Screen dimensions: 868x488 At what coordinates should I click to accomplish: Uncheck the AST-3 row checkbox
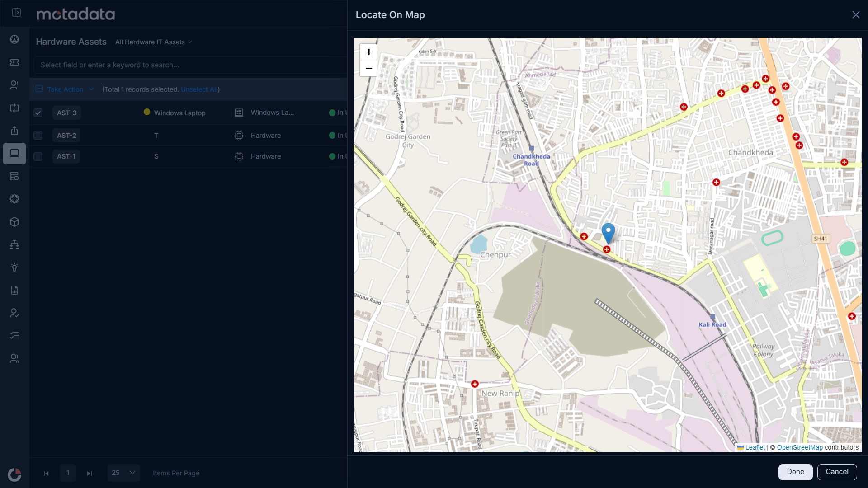coord(38,113)
